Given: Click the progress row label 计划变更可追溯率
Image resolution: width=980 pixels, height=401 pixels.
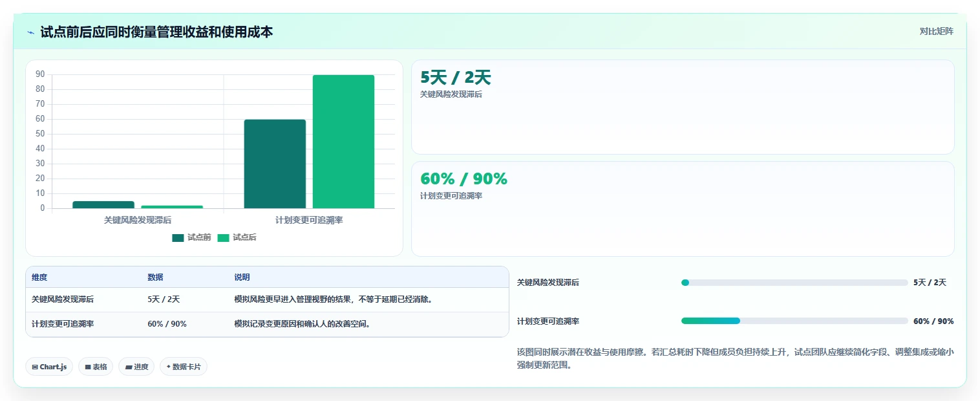Looking at the screenshot, I should [548, 321].
